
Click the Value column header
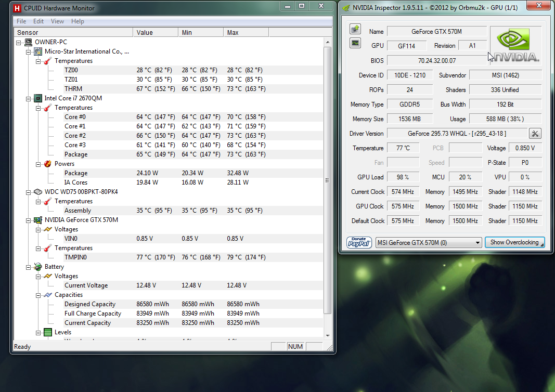point(156,33)
